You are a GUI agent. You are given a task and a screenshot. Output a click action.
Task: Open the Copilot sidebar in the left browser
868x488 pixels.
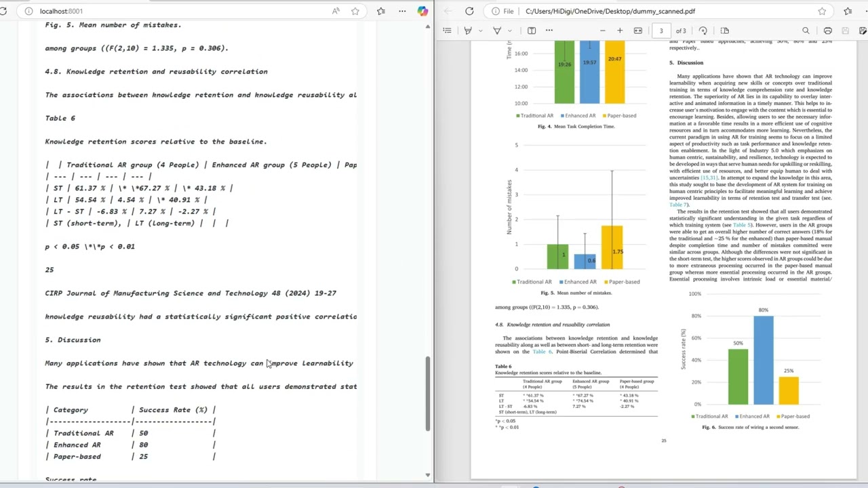(x=423, y=11)
